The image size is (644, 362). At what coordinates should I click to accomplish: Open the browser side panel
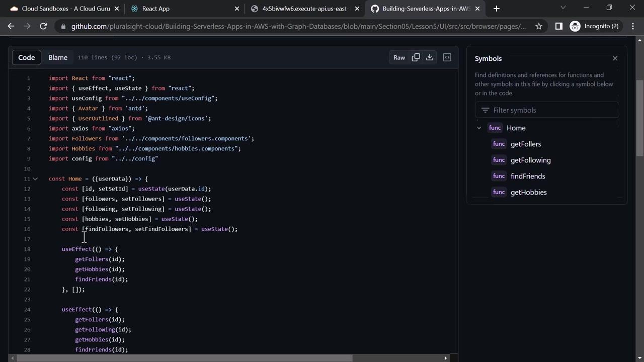click(x=558, y=26)
